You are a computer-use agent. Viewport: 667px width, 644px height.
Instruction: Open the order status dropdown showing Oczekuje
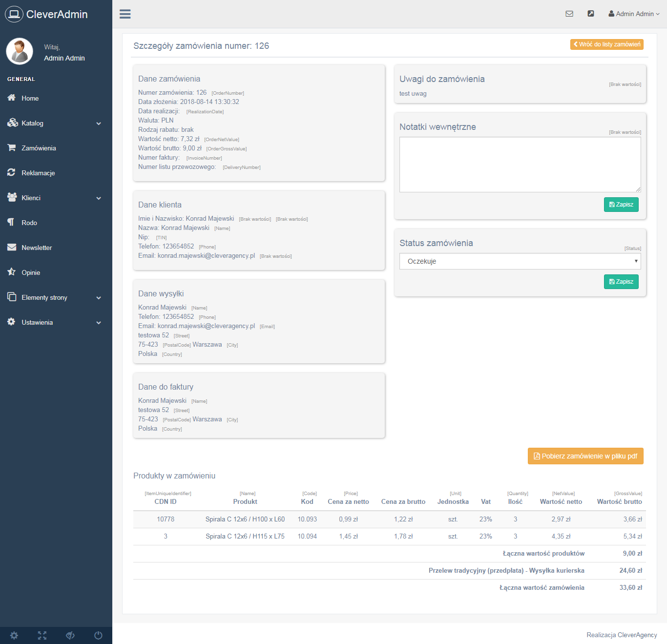(520, 261)
